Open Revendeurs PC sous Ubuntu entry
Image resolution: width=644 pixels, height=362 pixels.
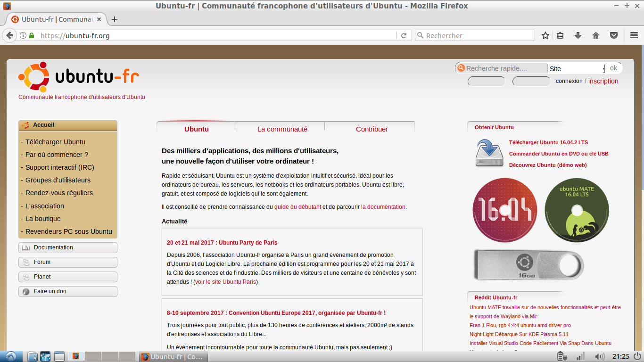(69, 231)
